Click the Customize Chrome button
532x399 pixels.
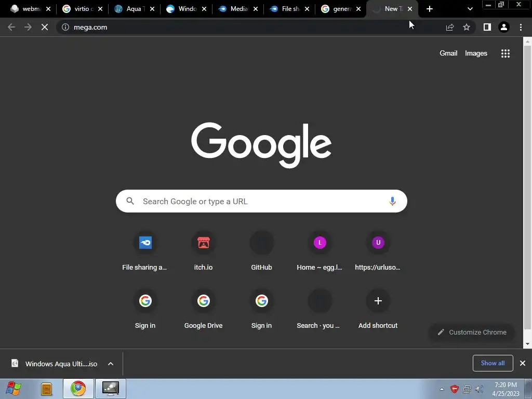click(x=472, y=332)
